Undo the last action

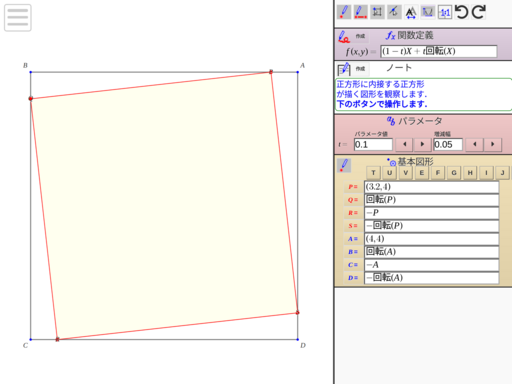462,12
